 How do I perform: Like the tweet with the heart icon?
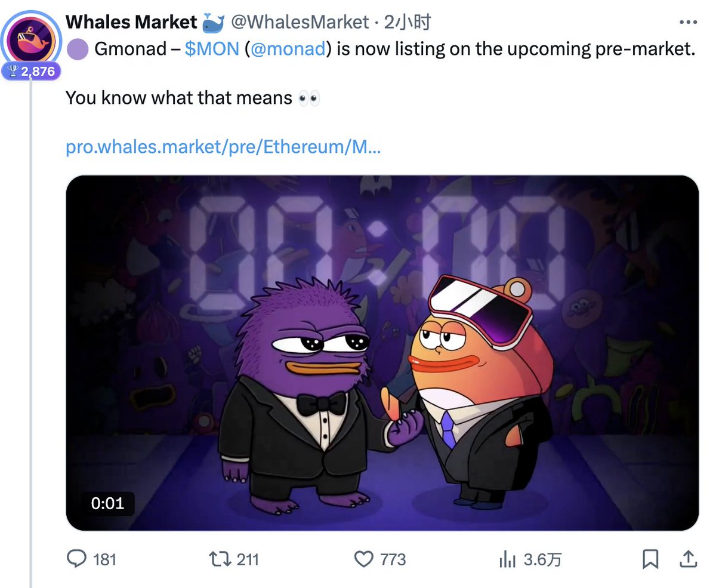[363, 559]
